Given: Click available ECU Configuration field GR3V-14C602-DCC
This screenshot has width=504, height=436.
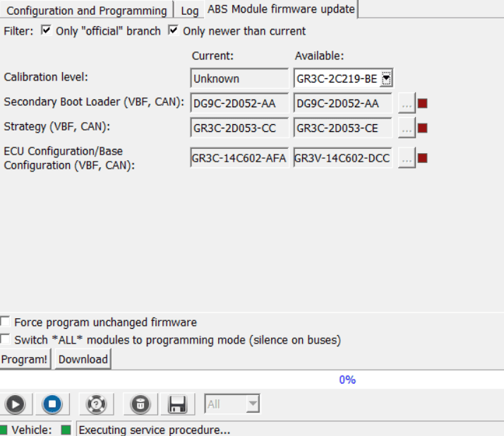Looking at the screenshot, I should (342, 158).
